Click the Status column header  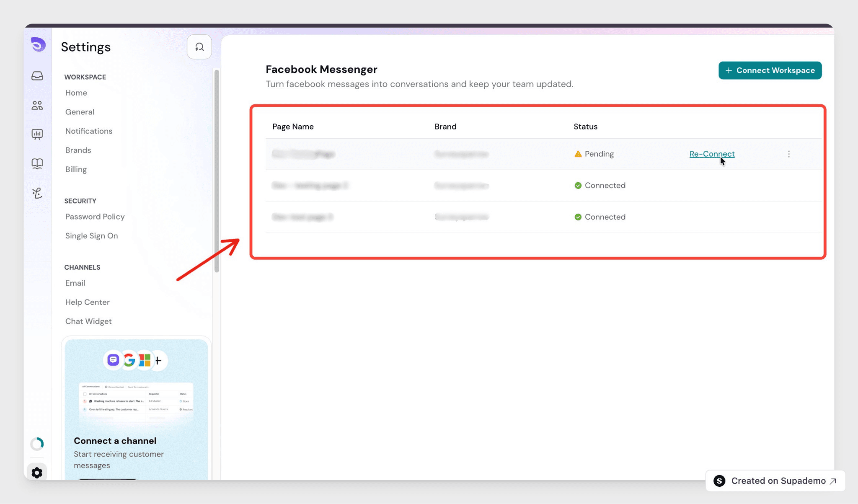[585, 127]
